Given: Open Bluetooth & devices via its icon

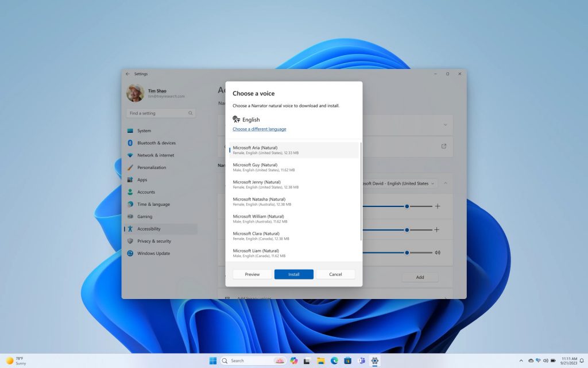Looking at the screenshot, I should tap(132, 143).
